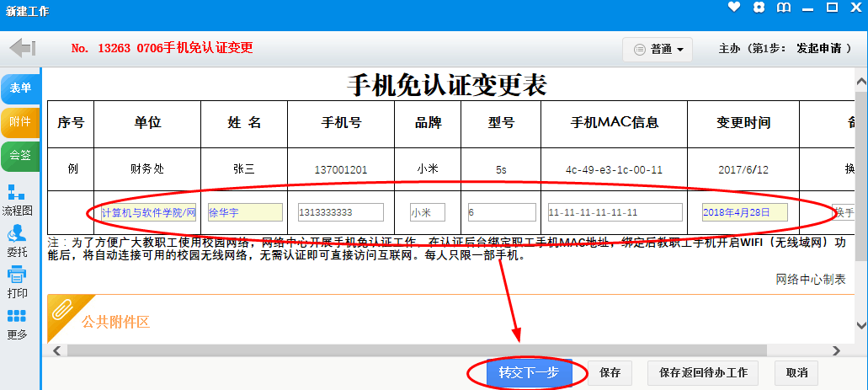Click the book icon in title bar
868x390 pixels.
click(x=784, y=8)
